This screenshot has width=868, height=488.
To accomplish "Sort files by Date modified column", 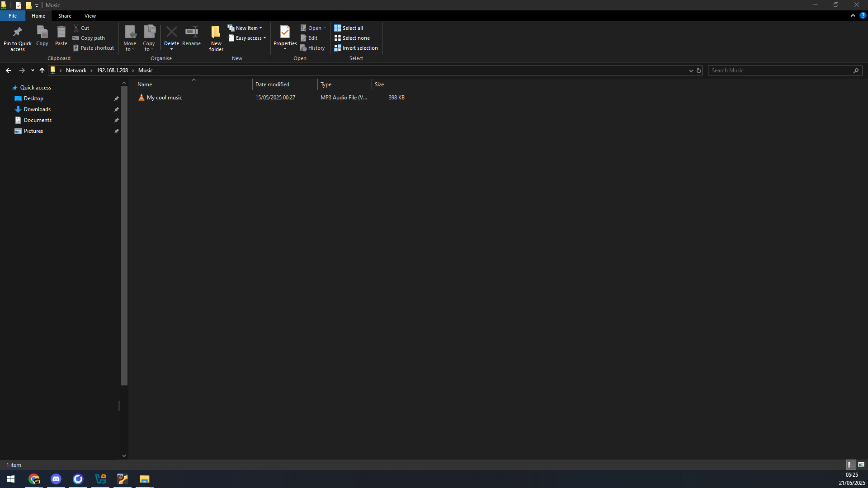I will point(285,84).
